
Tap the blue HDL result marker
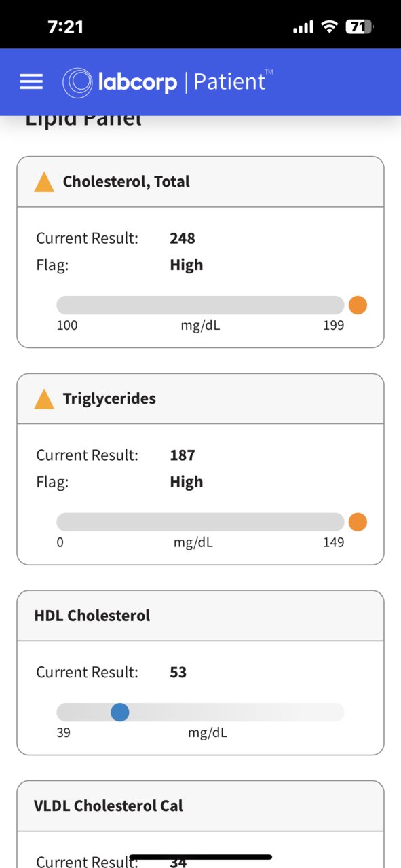click(120, 713)
